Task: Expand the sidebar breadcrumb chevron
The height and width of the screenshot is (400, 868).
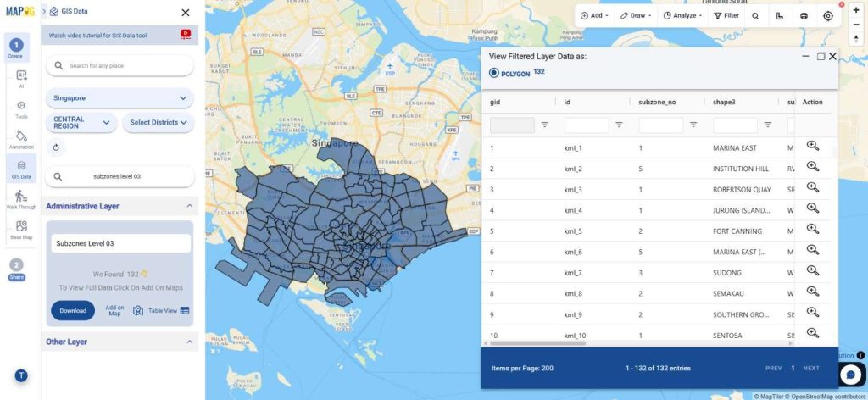Action: pyautogui.click(x=44, y=12)
